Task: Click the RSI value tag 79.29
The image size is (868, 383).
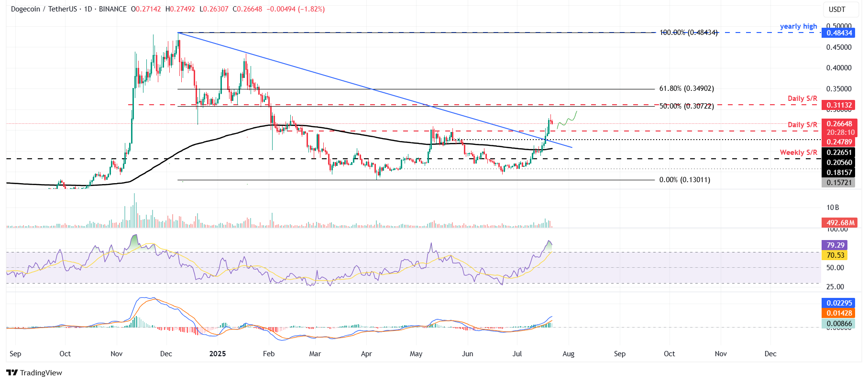Action: (x=835, y=245)
